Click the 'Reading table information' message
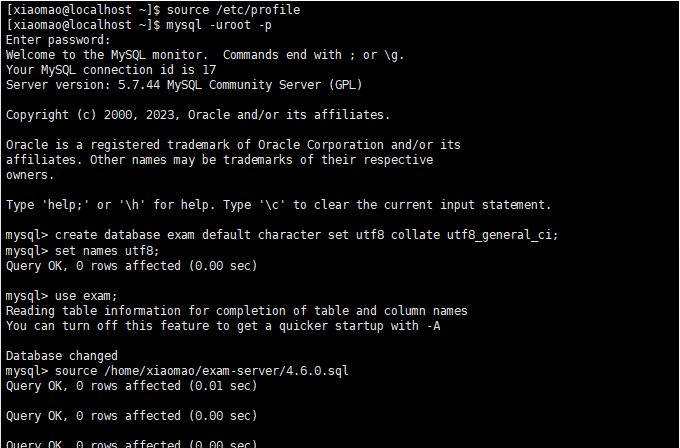Viewport: 680px width, 448px height. coord(237,311)
